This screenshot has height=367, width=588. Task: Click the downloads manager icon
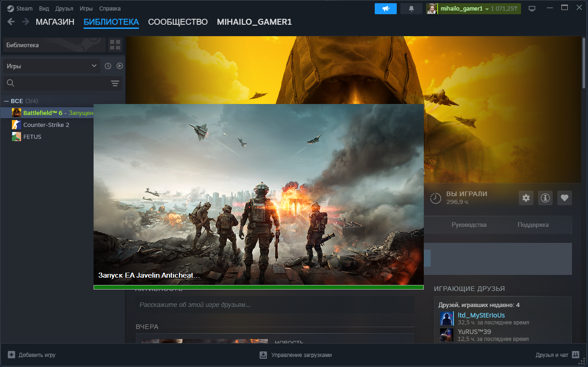click(x=263, y=355)
